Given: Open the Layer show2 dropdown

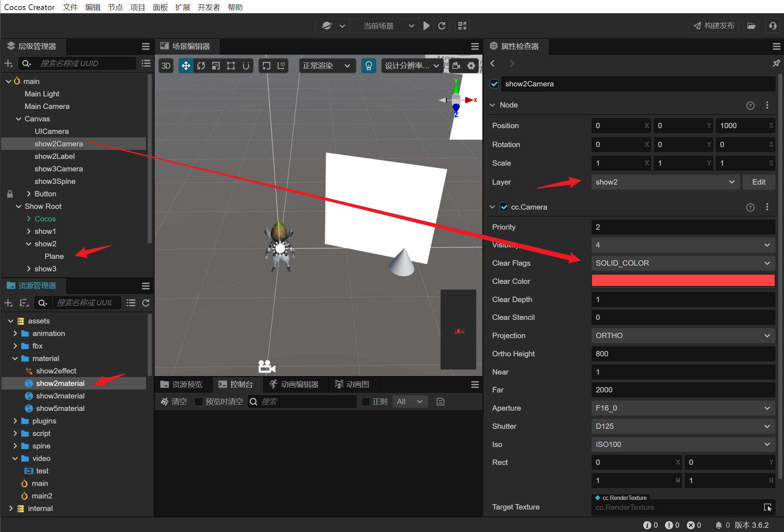Looking at the screenshot, I should (x=665, y=182).
